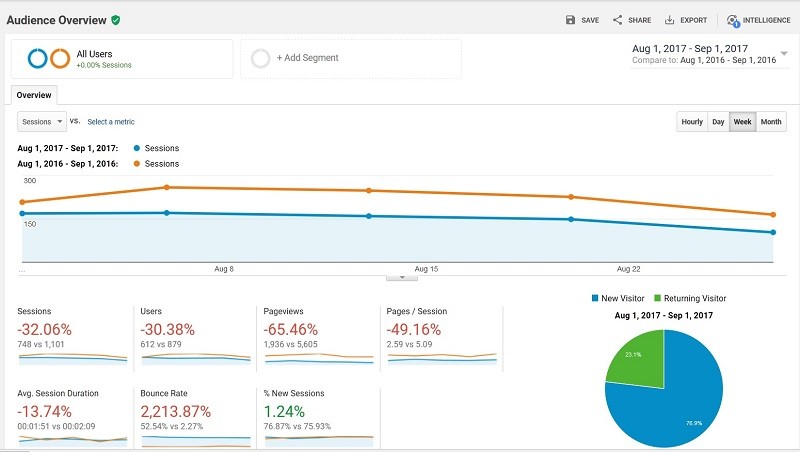Select the Overview tab
The image size is (800, 452).
click(34, 95)
